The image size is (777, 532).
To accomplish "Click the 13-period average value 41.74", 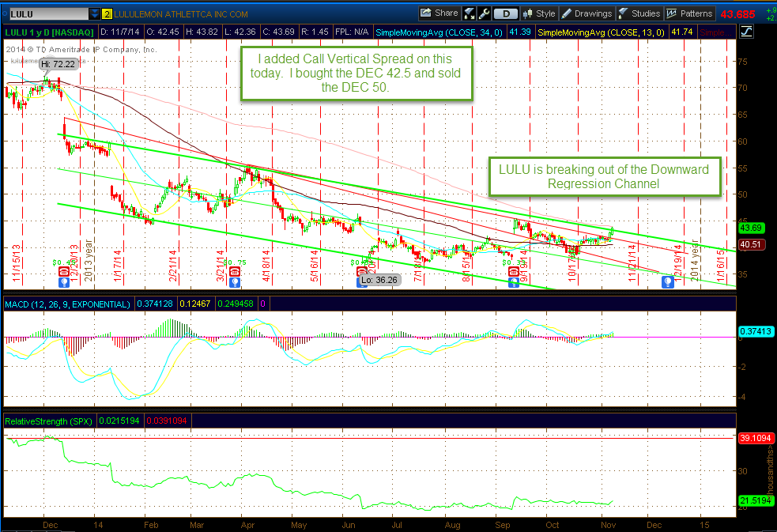I will (681, 32).
